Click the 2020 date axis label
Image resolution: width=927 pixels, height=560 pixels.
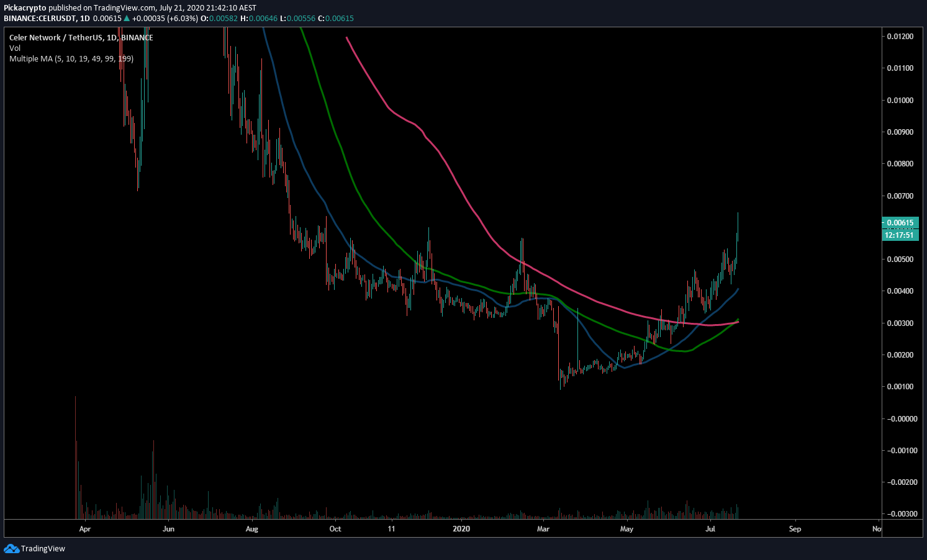(461, 529)
